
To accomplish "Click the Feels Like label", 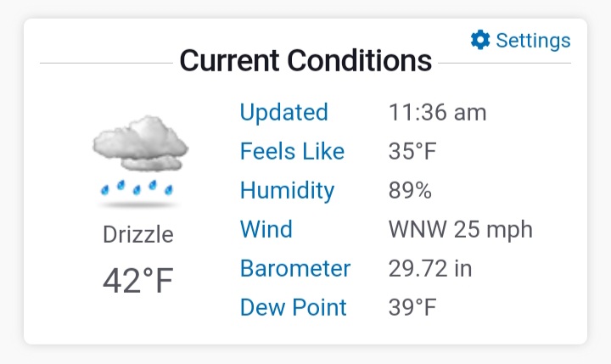I will [x=292, y=151].
